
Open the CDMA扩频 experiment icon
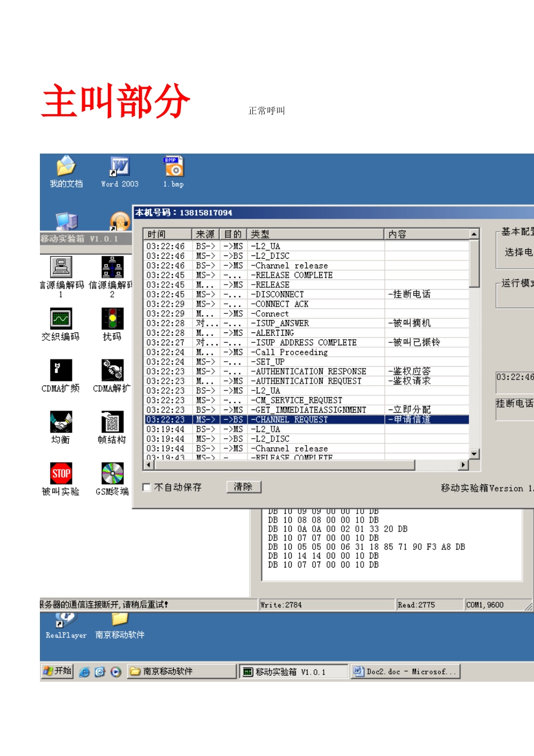pos(61,376)
